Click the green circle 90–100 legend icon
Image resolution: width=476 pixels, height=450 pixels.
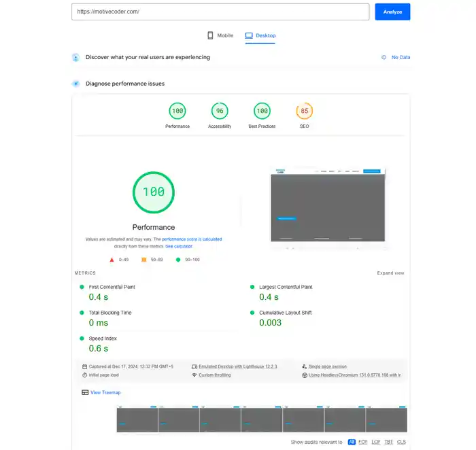(x=178, y=260)
